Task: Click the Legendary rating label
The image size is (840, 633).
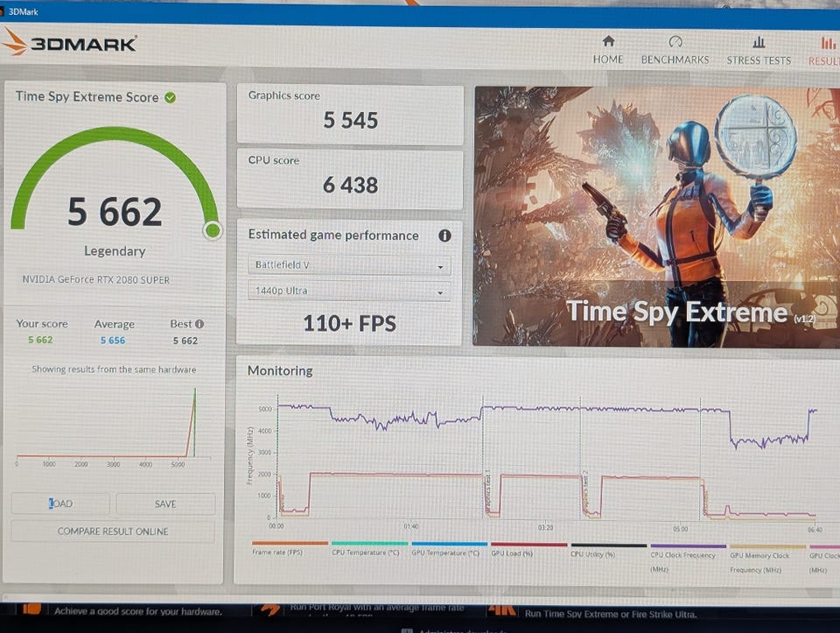Action: tap(115, 251)
